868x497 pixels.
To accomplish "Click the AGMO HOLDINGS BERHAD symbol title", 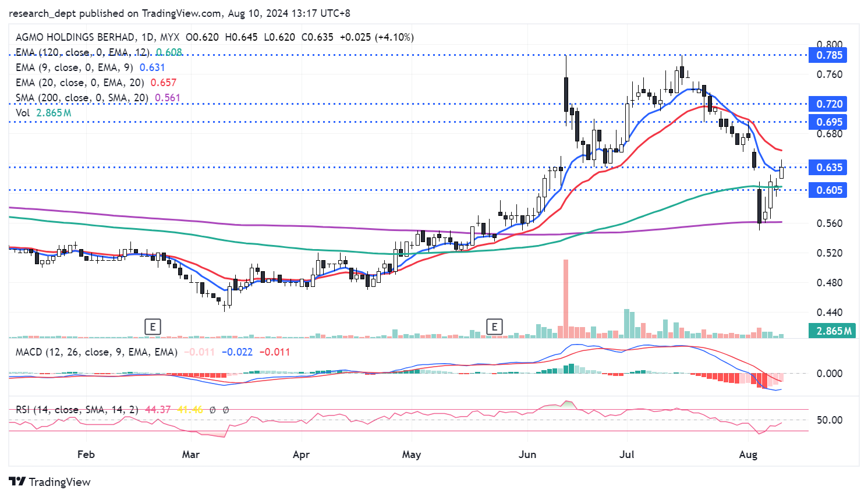I will click(x=75, y=37).
